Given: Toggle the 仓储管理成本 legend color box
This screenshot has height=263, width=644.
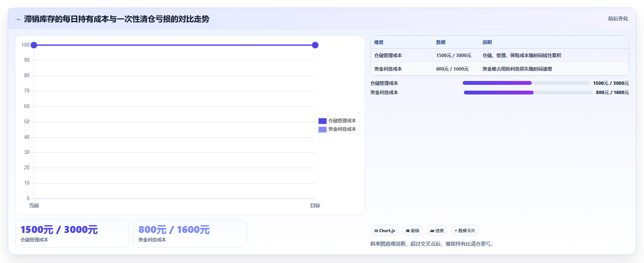Looking at the screenshot, I should click(x=323, y=121).
